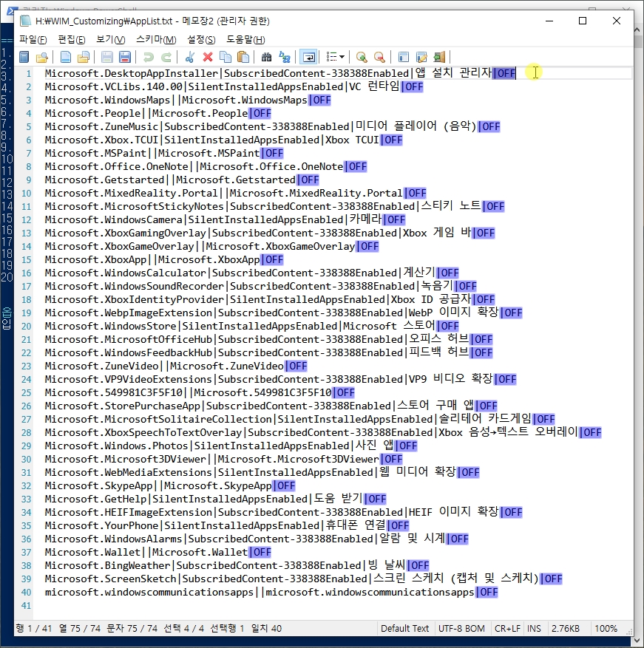This screenshot has width=644, height=648.
Task: Click the Redo arrow icon
Action: point(166,57)
